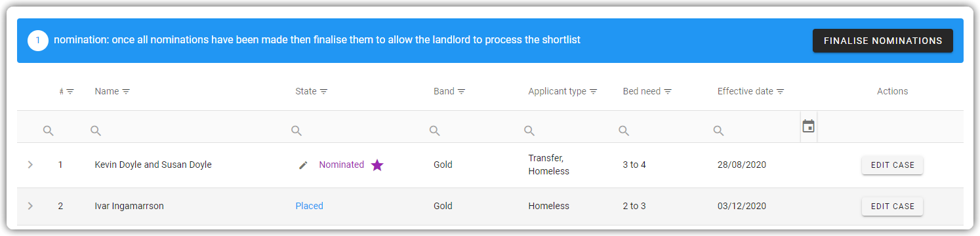Click the Band search input
This screenshot has height=236, width=980.
click(474, 130)
